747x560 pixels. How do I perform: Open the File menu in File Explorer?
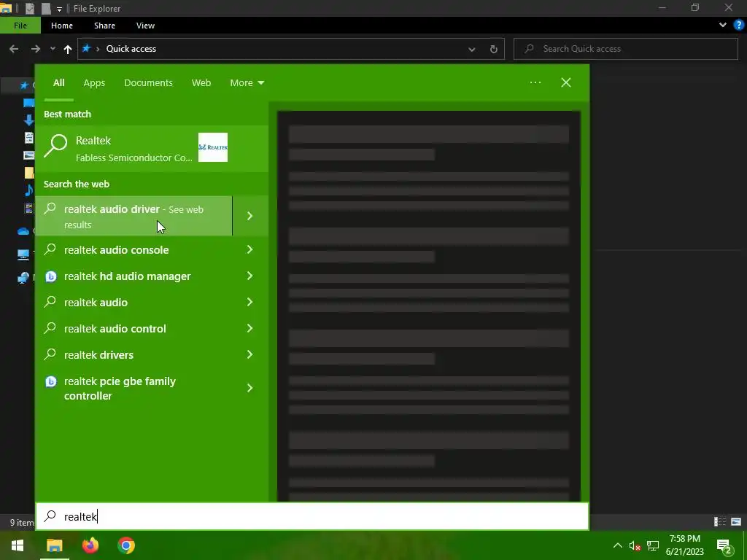point(20,26)
